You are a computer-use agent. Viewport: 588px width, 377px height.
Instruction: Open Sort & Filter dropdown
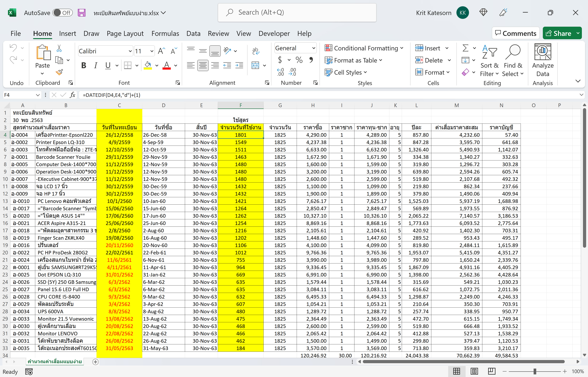pos(489,61)
